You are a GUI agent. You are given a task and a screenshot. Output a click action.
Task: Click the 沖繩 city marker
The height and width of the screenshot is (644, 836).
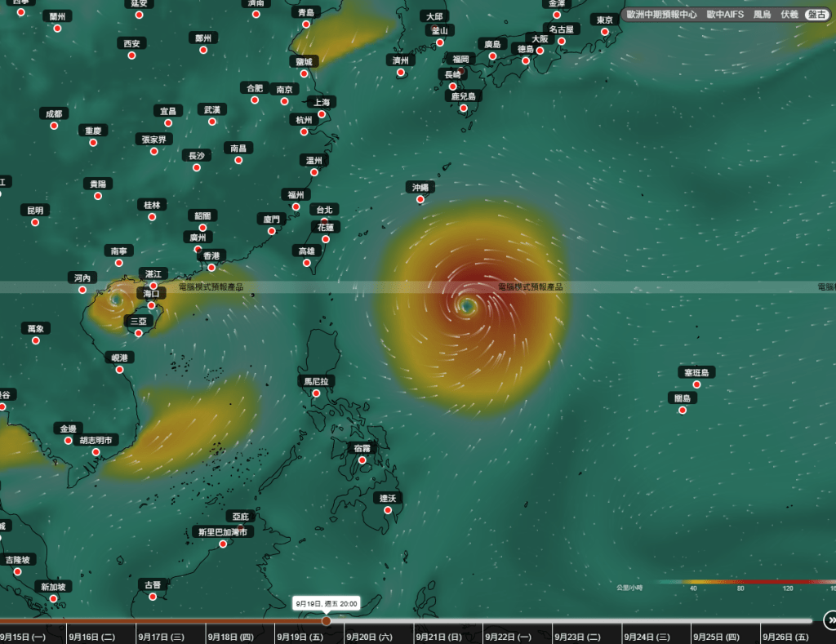point(420,199)
